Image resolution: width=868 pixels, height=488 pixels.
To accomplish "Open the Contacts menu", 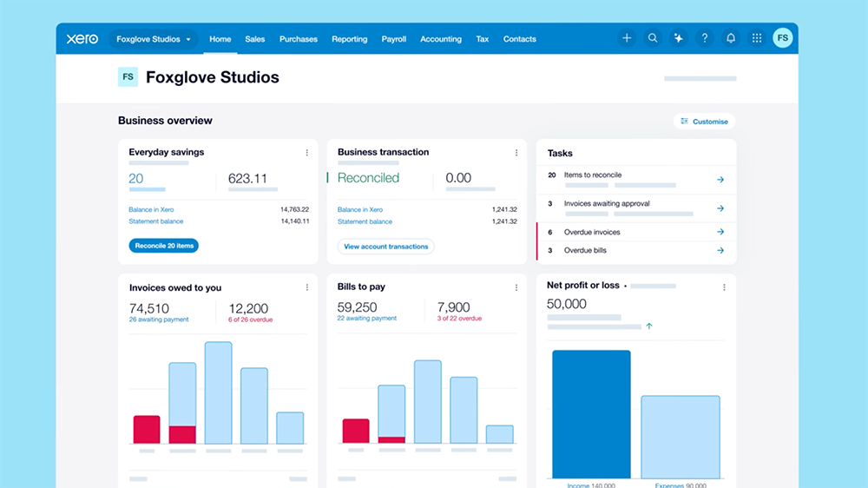I will coord(519,39).
